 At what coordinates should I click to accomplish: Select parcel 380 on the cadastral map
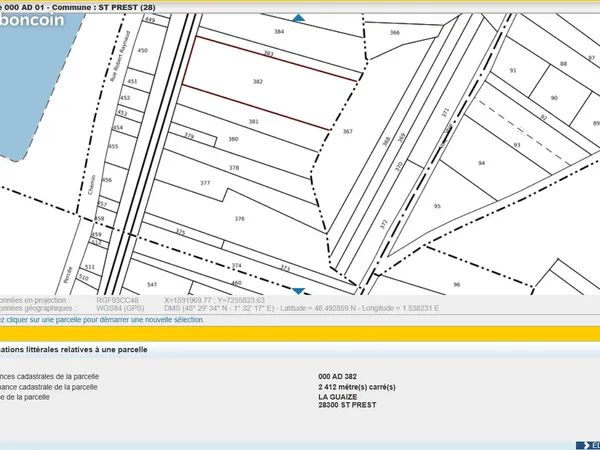(233, 139)
